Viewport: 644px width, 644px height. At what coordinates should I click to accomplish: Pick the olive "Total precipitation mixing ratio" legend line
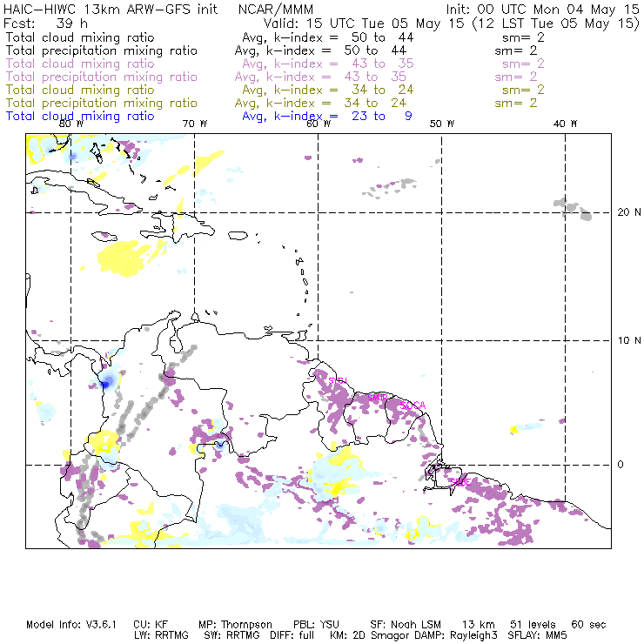click(102, 103)
